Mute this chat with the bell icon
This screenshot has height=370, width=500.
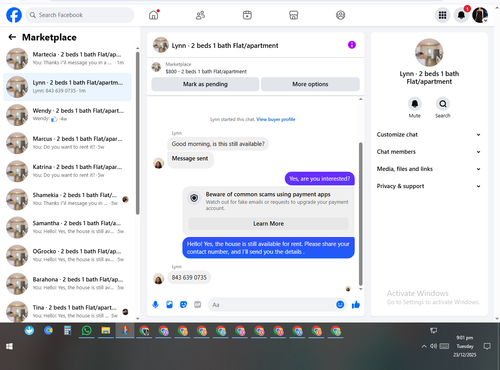click(x=415, y=104)
